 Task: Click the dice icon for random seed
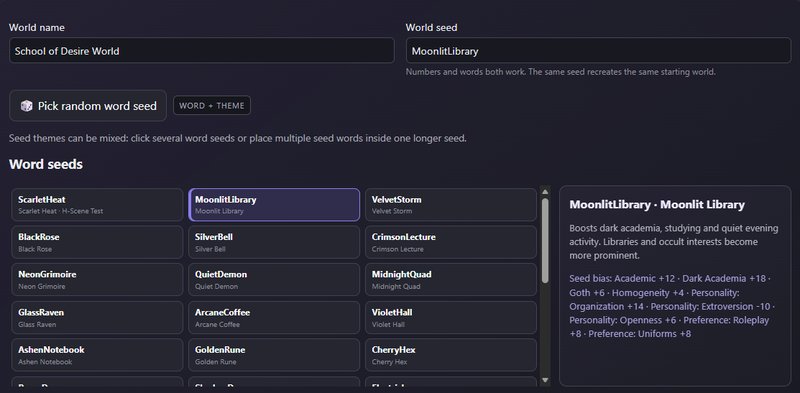pos(27,106)
